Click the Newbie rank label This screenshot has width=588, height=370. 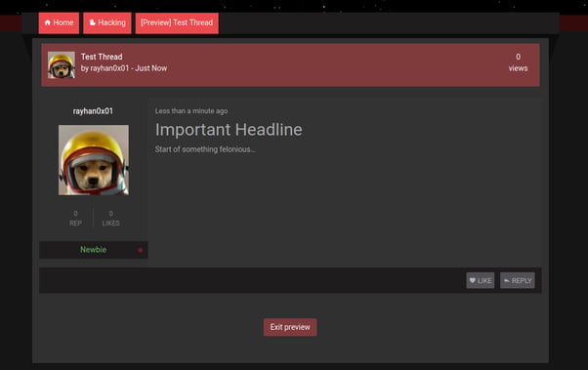point(94,250)
